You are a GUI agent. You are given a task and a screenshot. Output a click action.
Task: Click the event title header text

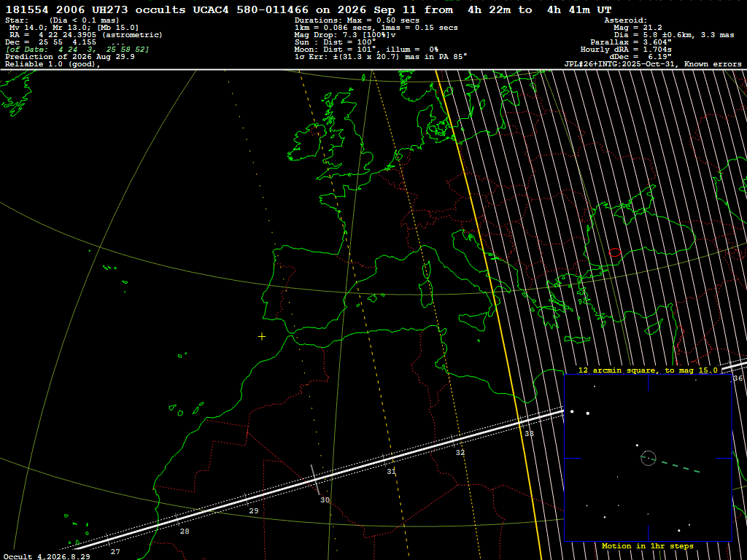309,9
